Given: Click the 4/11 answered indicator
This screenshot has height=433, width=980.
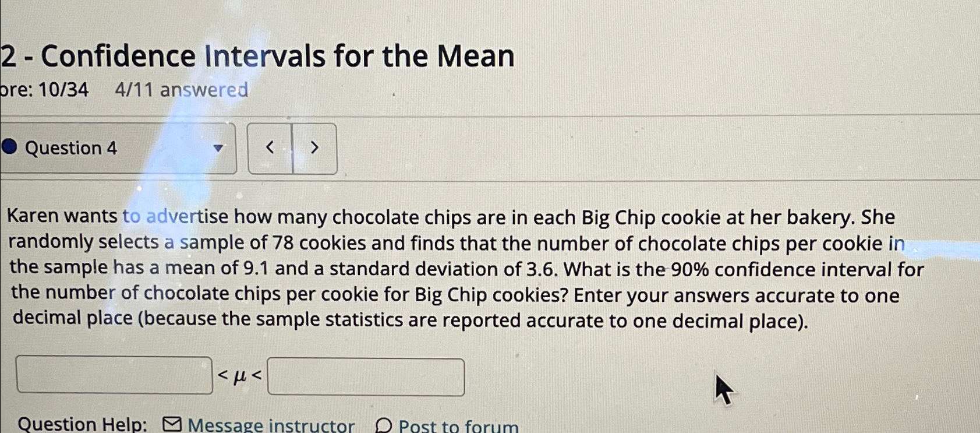Looking at the screenshot, I should click(x=183, y=91).
